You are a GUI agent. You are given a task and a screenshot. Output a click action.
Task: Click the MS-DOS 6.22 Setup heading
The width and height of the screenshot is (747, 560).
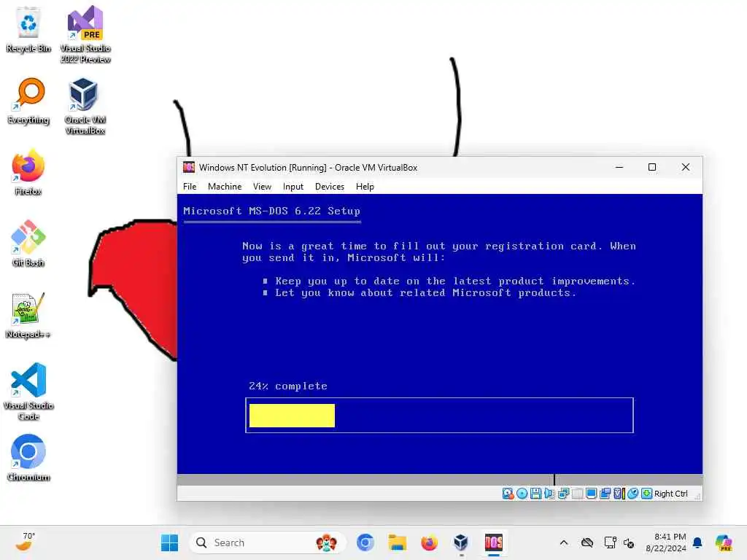point(271,211)
